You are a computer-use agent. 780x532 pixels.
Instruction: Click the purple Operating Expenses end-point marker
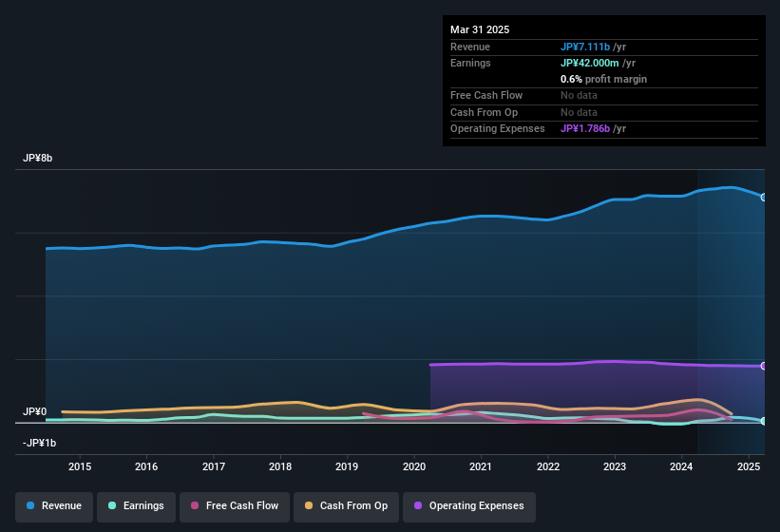point(764,366)
